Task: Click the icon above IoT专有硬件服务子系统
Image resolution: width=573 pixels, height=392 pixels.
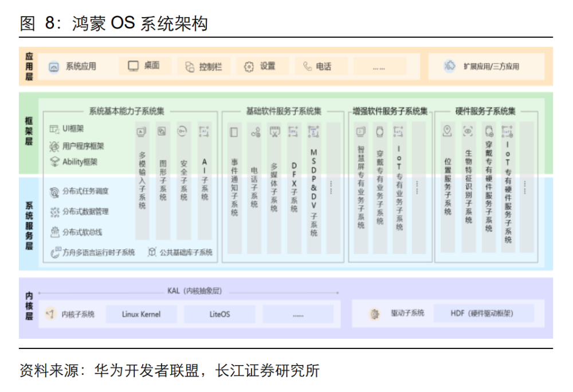Action: tap(507, 131)
